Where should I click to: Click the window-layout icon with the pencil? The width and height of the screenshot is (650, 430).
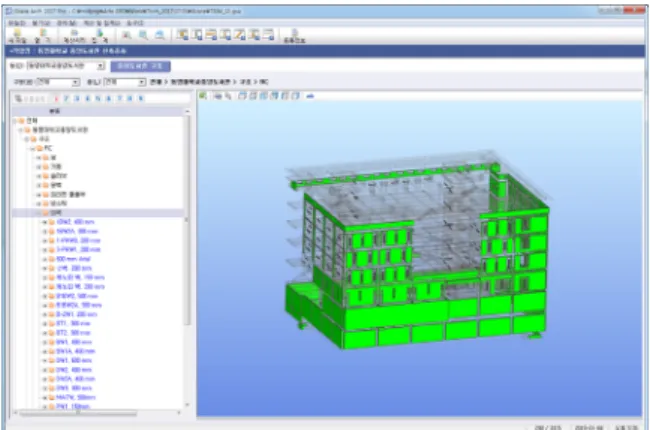point(240,35)
